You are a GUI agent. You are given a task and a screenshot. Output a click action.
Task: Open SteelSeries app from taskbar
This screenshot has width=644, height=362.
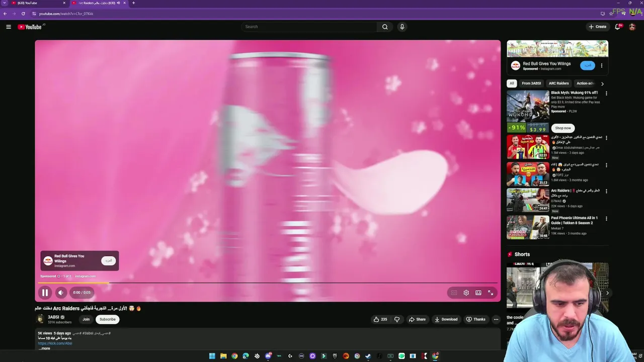257,356
